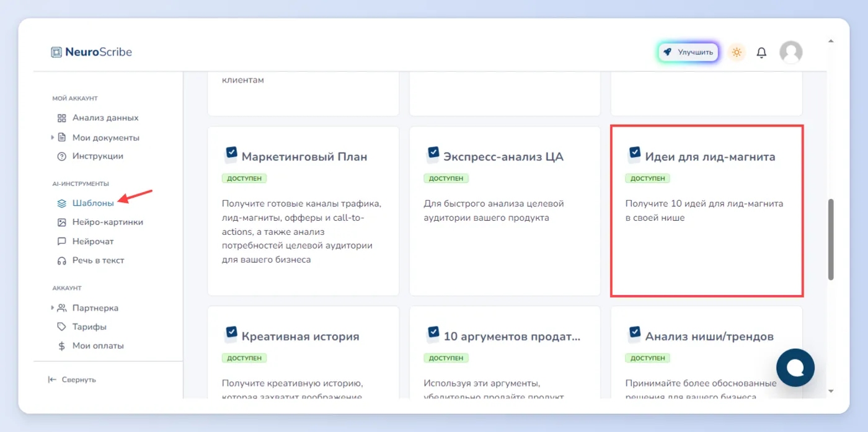Click the Мои документы document icon
This screenshot has height=432, width=868.
pyautogui.click(x=61, y=138)
